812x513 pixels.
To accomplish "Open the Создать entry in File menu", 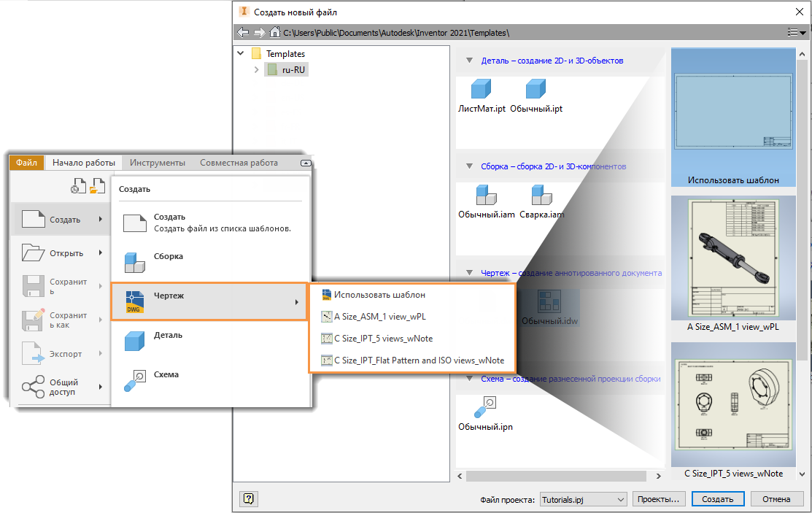I will pos(61,219).
